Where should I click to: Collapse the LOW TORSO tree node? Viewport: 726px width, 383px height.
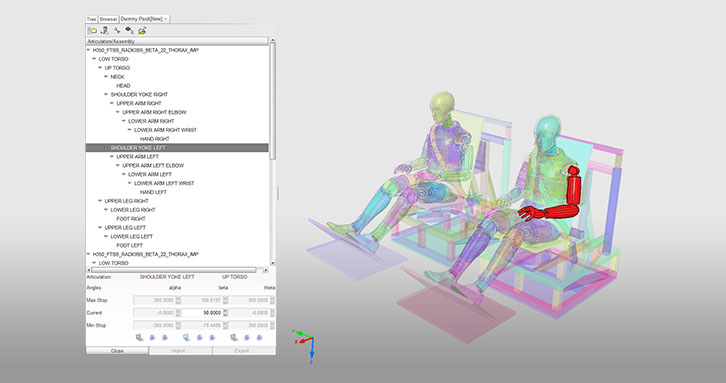click(94, 59)
